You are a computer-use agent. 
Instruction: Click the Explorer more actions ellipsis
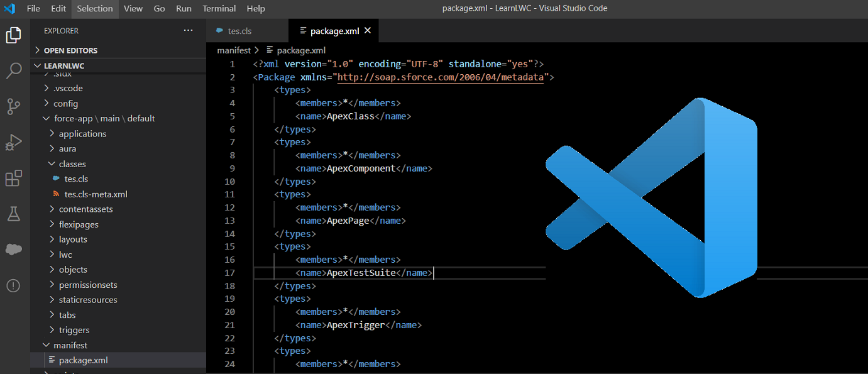pyautogui.click(x=188, y=30)
